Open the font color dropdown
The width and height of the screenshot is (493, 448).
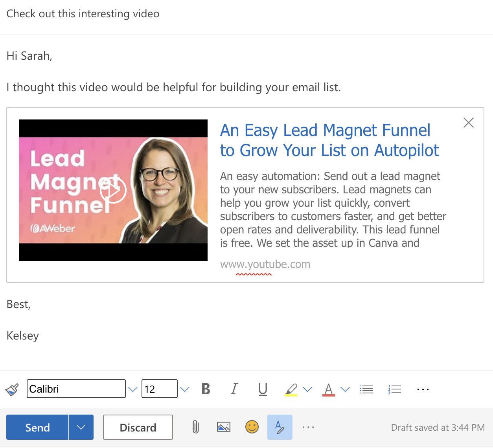coord(345,389)
